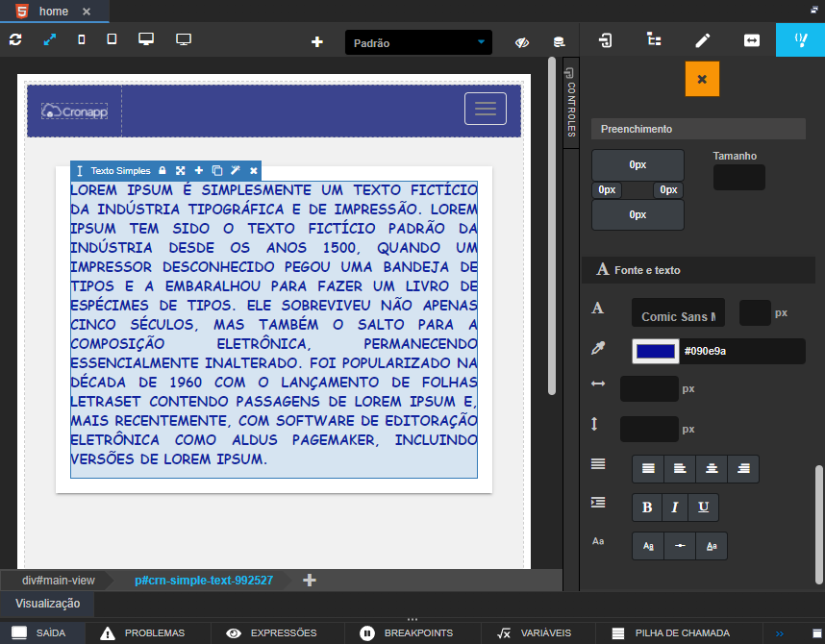Click the orange X button

coord(702,80)
